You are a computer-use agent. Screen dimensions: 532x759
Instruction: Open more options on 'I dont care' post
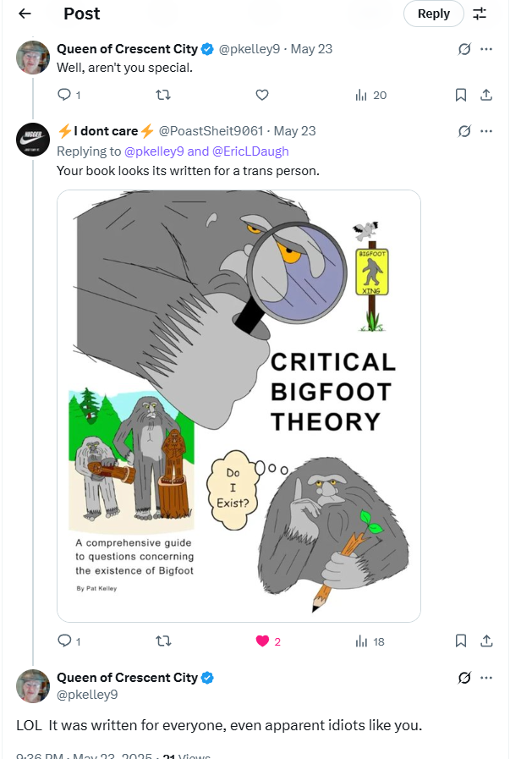(486, 131)
